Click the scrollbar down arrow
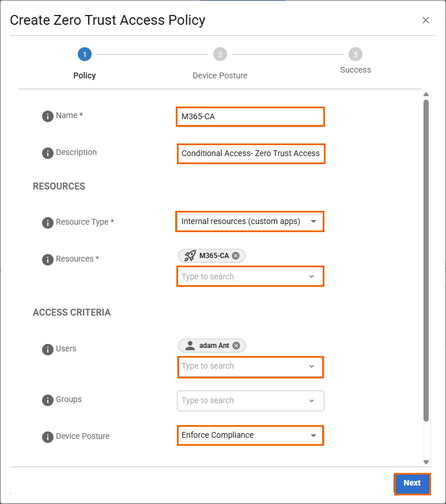Viewport: 446px width, 504px height. [x=426, y=462]
